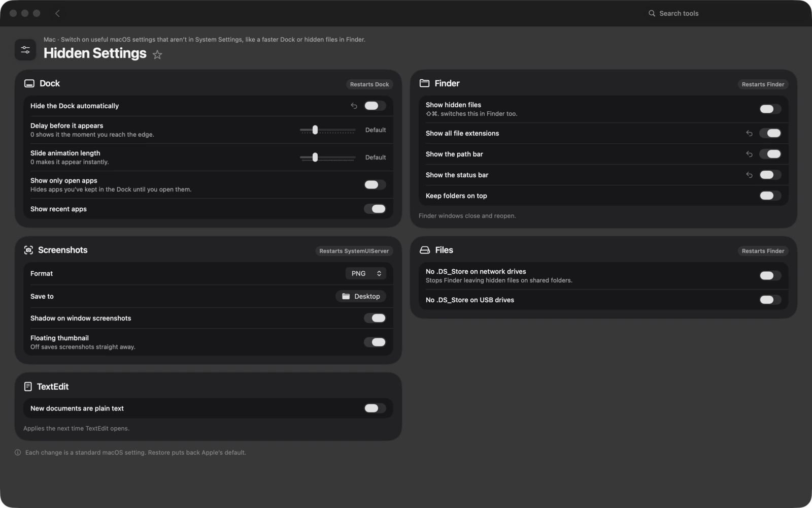The width and height of the screenshot is (812, 508).
Task: Click the search magnifier icon
Action: point(652,13)
